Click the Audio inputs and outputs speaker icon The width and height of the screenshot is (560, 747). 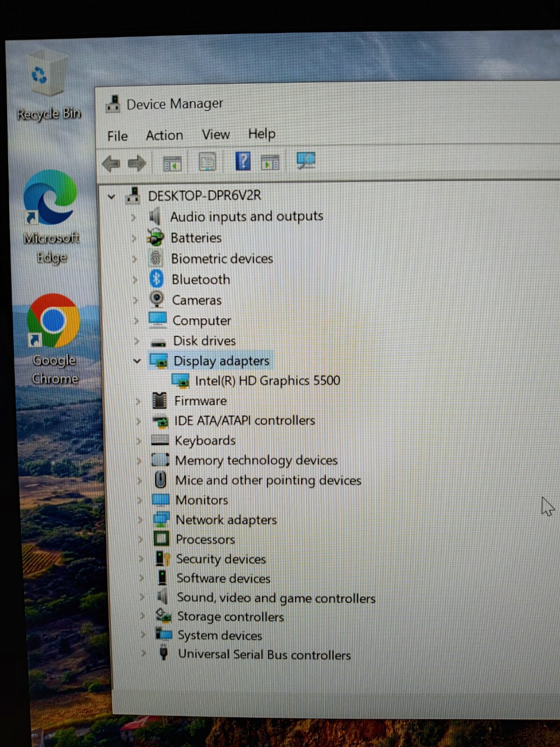pos(155,217)
